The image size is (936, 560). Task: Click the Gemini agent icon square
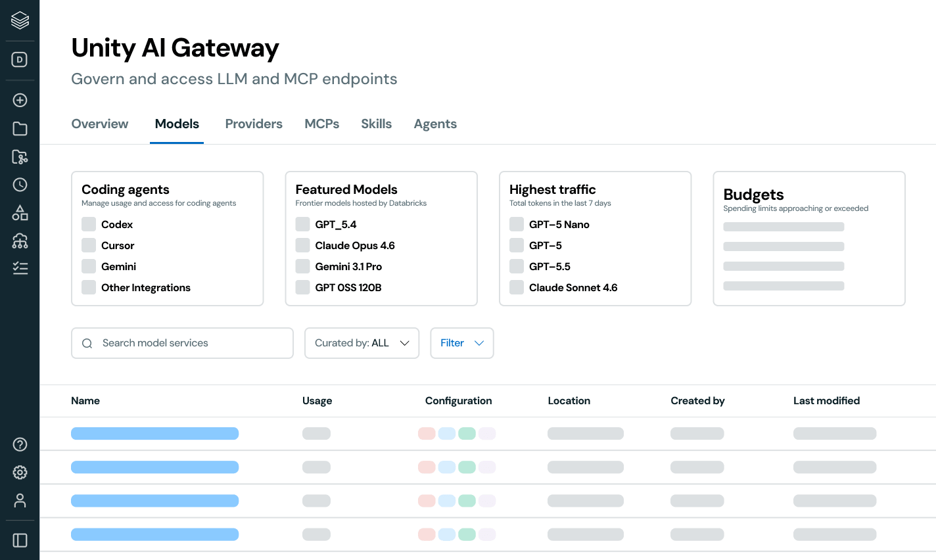tap(89, 266)
